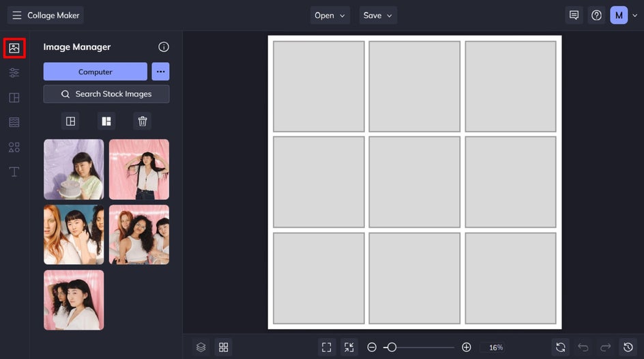Click the hamburger menu icon

17,15
